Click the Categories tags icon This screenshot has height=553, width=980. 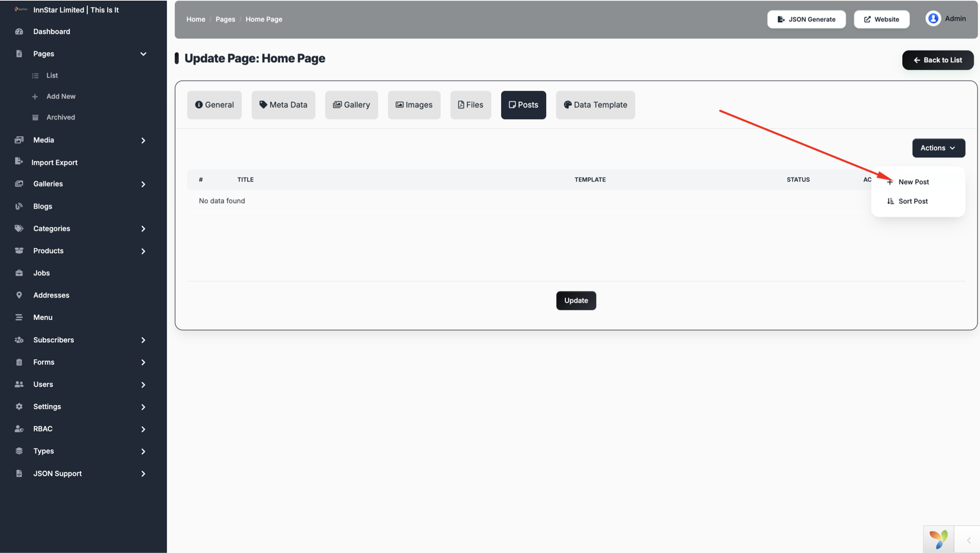[x=19, y=228]
